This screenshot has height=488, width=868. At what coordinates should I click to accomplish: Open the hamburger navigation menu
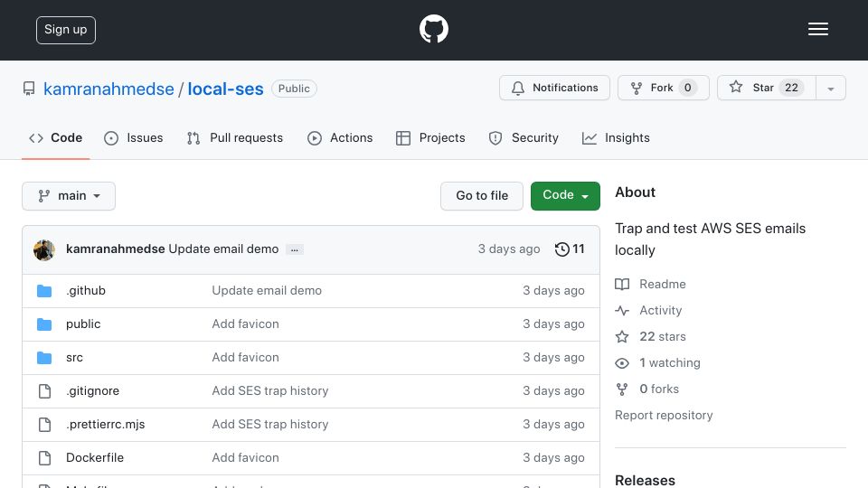click(x=817, y=29)
